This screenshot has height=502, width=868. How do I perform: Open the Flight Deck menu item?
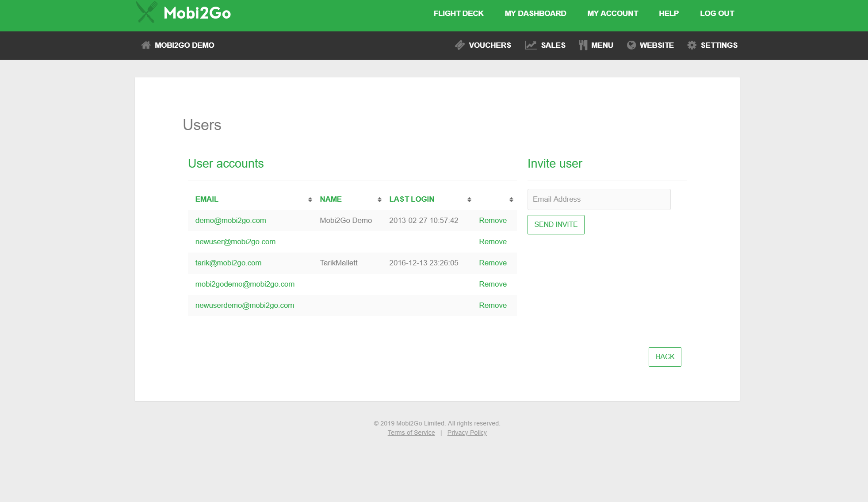[x=458, y=13]
